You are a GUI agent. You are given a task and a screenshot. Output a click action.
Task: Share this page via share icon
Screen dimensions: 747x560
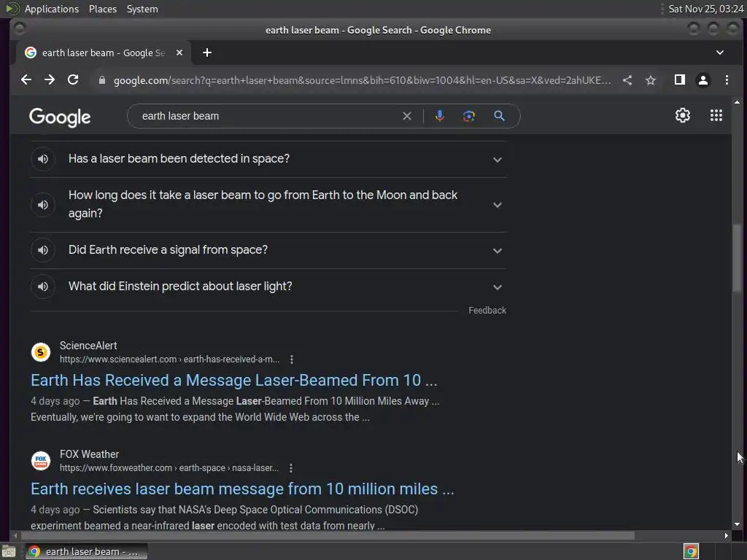[627, 80]
